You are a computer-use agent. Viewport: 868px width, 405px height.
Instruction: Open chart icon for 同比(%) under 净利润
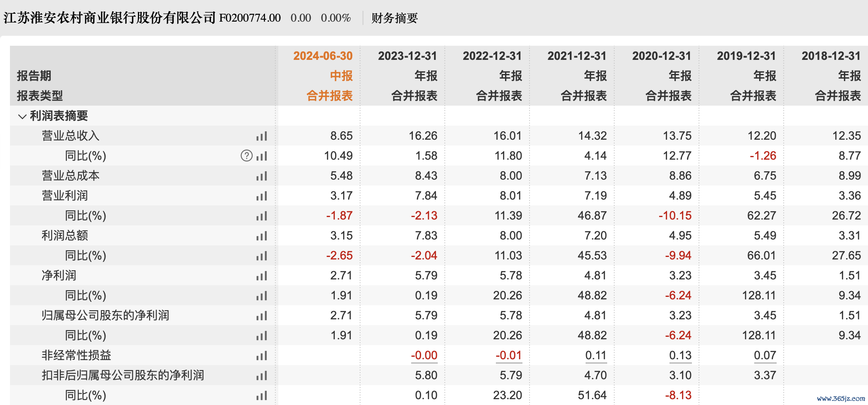pos(262,296)
